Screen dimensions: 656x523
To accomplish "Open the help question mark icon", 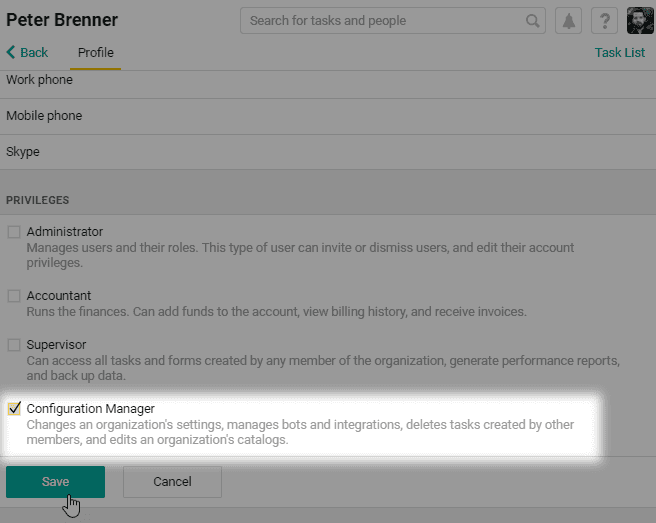I will (604, 21).
